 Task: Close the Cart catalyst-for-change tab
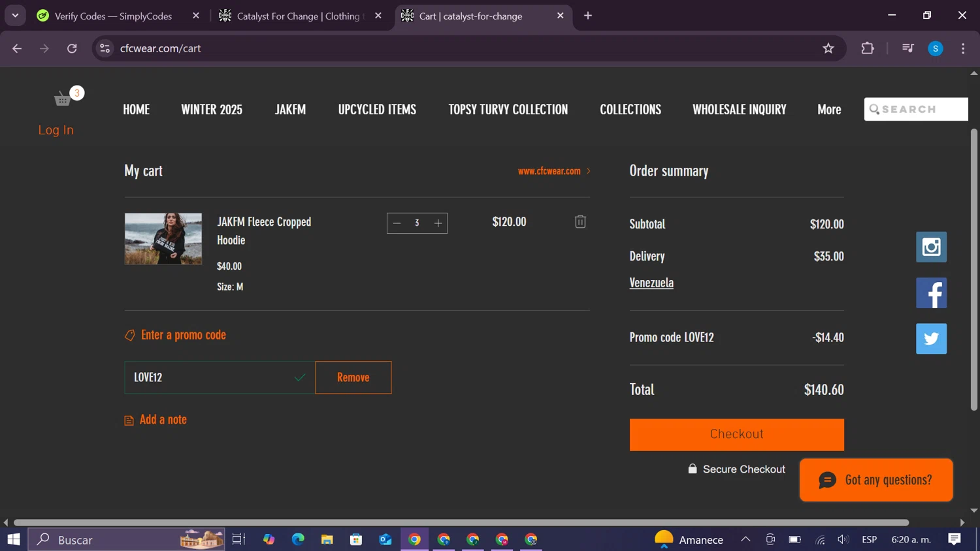point(560,16)
